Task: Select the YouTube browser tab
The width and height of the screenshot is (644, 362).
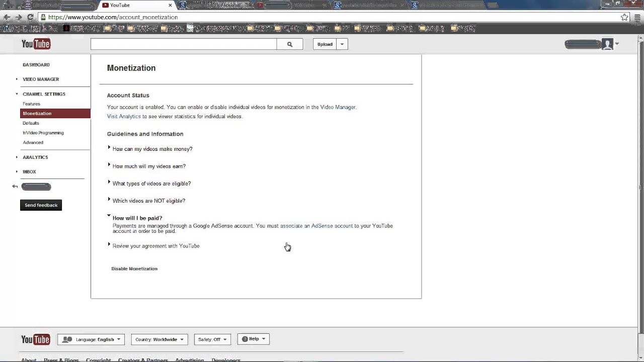Action: coord(136,5)
